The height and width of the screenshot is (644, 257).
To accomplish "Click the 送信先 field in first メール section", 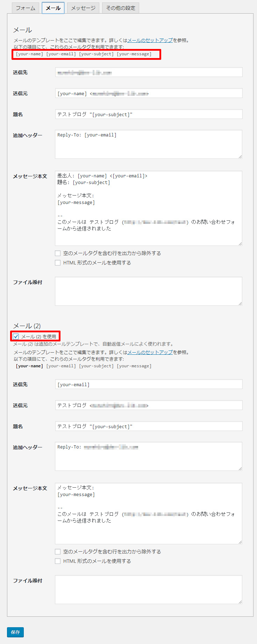I will point(149,72).
